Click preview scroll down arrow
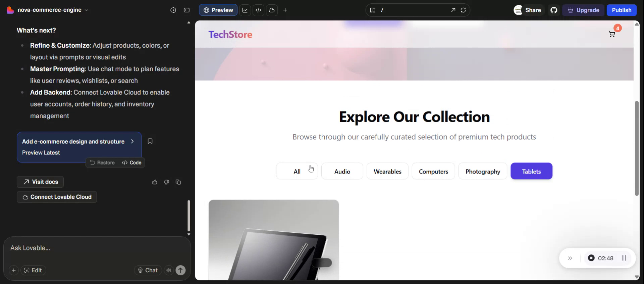 tap(637, 277)
